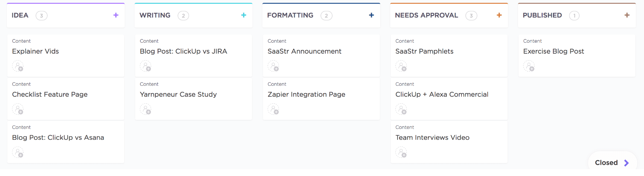Add a new task in IDEA column
Viewport: 644px width, 176px height.
tap(116, 15)
